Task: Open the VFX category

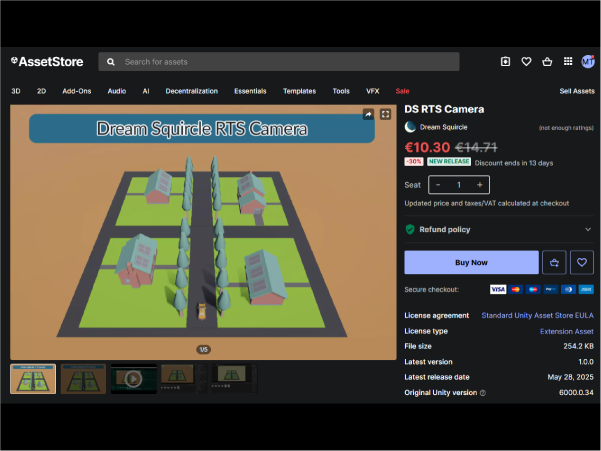Action: pos(373,91)
